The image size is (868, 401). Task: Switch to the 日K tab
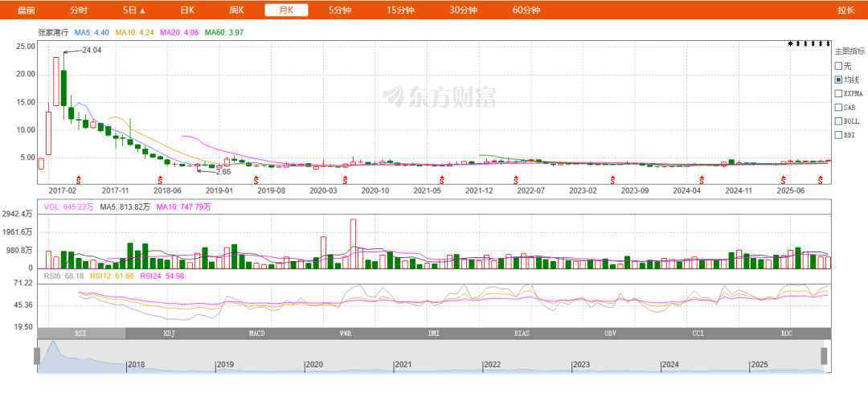[x=187, y=10]
